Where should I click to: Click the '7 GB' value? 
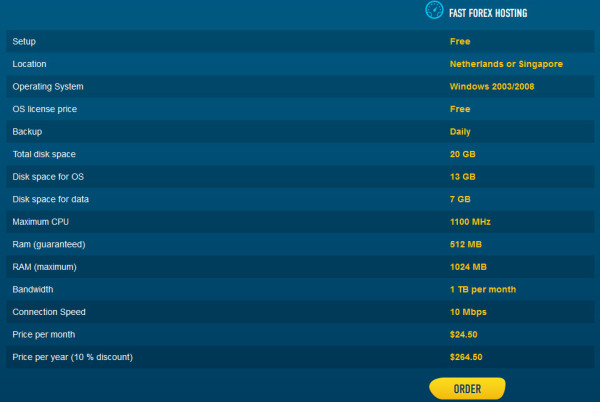click(x=460, y=199)
